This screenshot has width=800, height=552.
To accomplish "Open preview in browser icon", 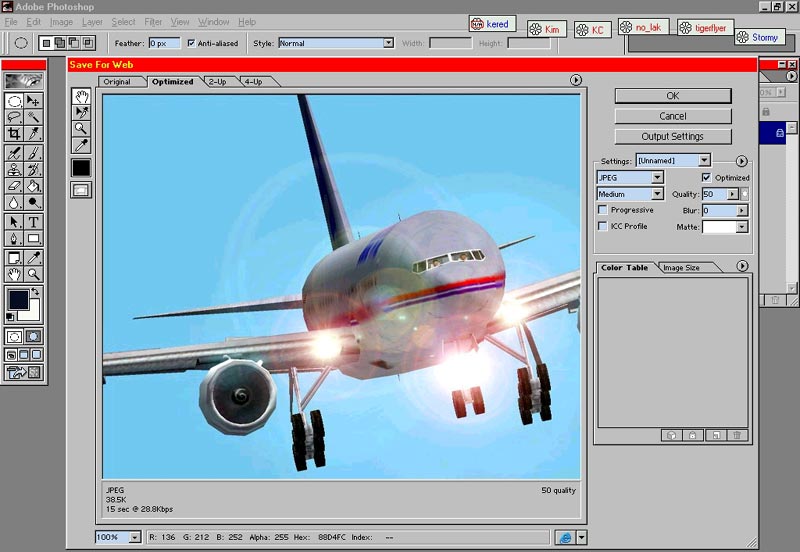I will pyautogui.click(x=565, y=538).
